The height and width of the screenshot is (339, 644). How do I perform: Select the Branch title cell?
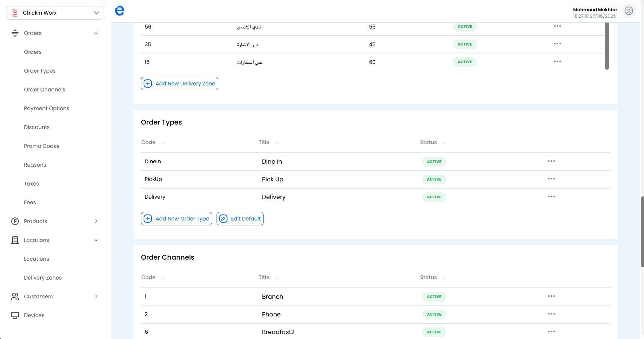[273, 296]
